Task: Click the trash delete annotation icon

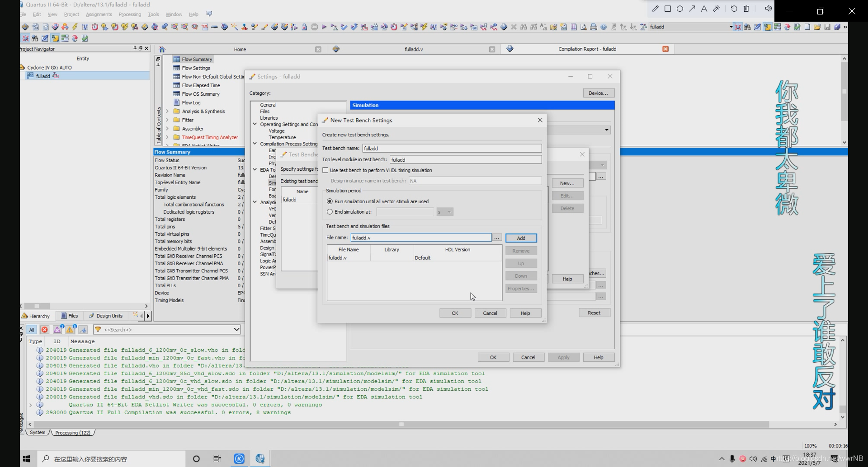Action: pos(746,9)
